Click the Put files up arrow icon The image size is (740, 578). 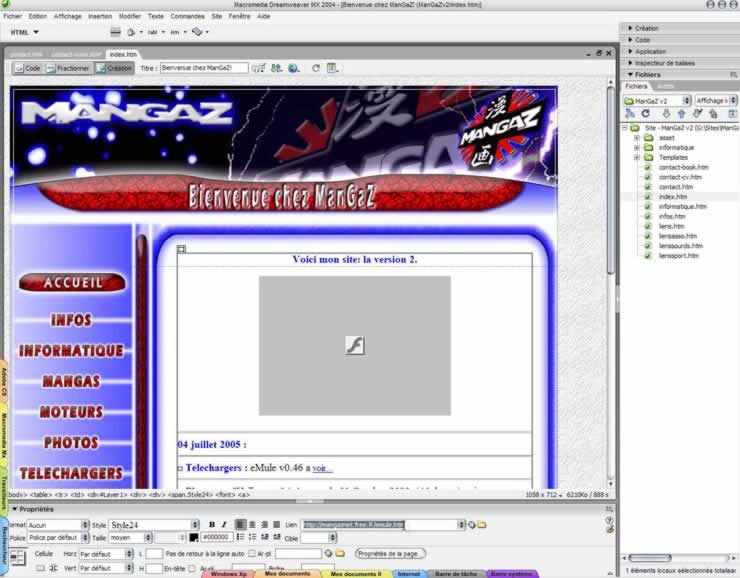tap(681, 114)
